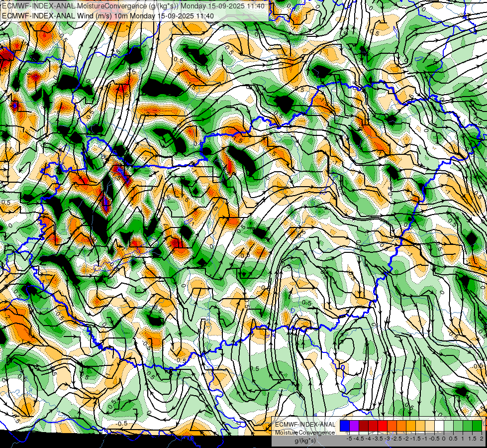Click the red-orange swatch between -3 and -2.5

pos(392,426)
